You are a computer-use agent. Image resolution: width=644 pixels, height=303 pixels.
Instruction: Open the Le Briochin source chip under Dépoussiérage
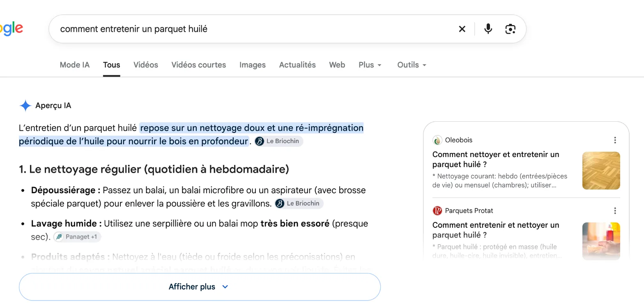[x=299, y=204]
